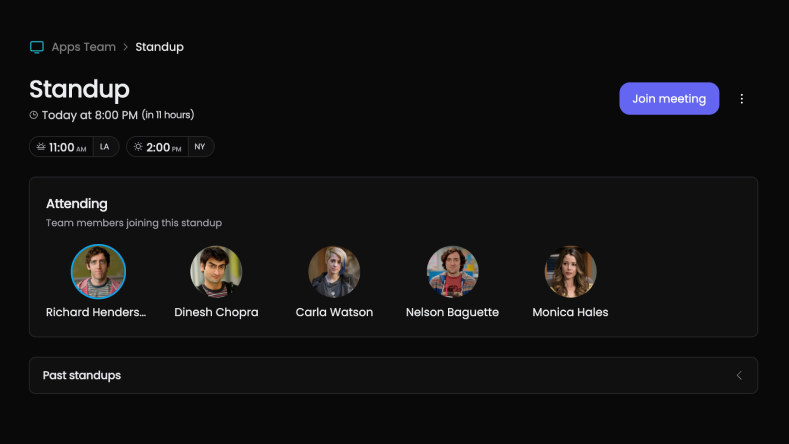Select Dinesh Chopra's avatar photo
Image resolution: width=789 pixels, height=444 pixels.
216,272
